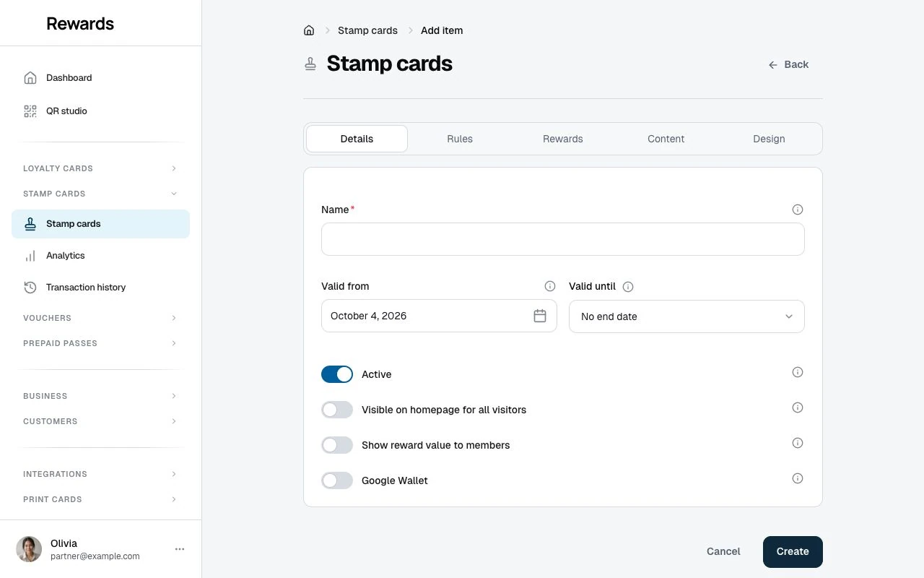
Task: Click the Analytics bar chart icon
Action: click(x=30, y=256)
